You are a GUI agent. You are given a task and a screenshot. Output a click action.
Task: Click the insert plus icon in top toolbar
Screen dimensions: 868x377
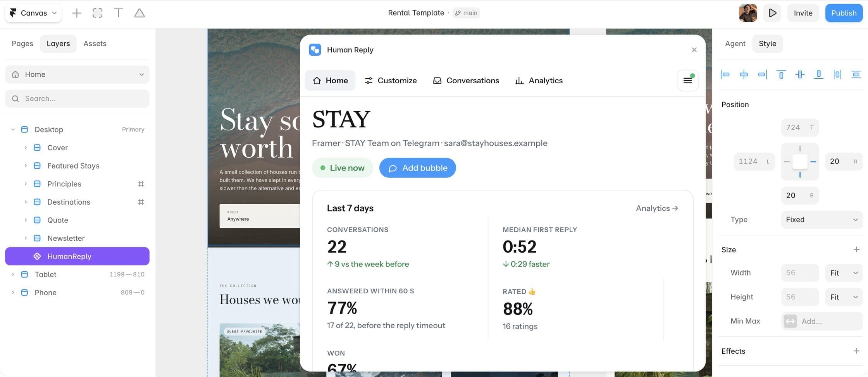tap(77, 13)
